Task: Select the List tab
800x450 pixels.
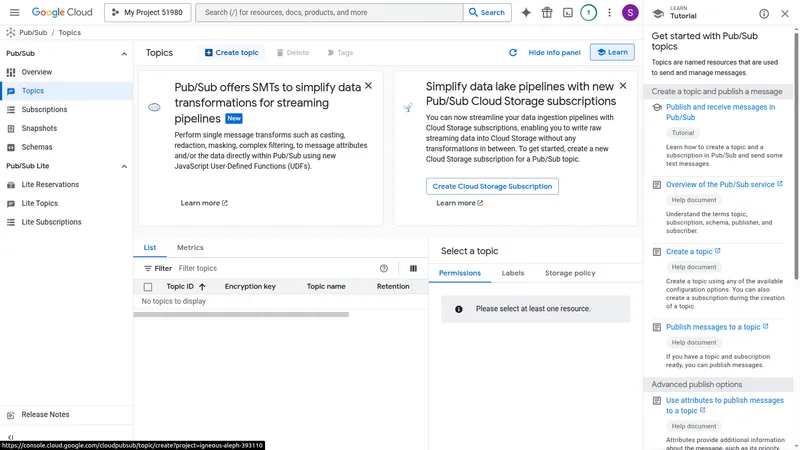Action: [149, 247]
